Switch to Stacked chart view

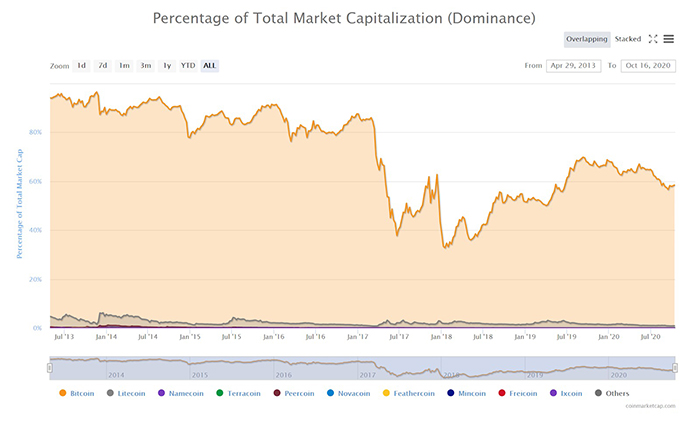tap(629, 39)
